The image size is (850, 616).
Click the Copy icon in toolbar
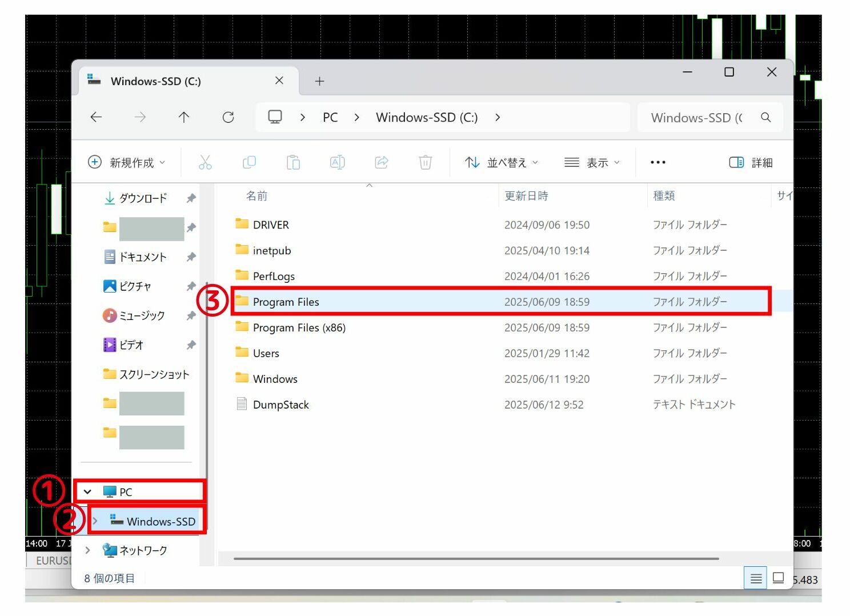tap(249, 163)
